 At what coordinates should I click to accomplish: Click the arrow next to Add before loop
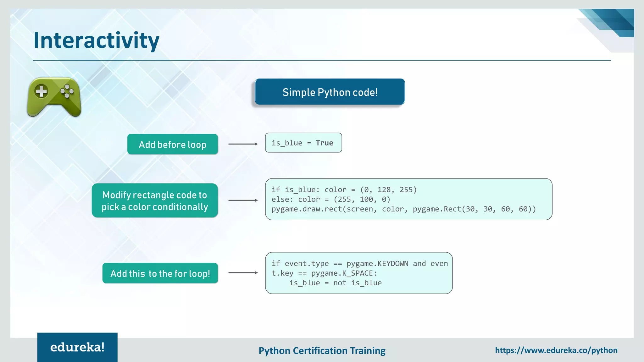243,144
